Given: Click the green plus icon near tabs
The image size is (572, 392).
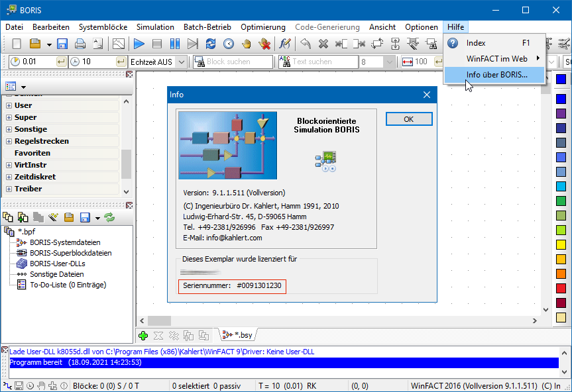Looking at the screenshot, I should [x=143, y=336].
